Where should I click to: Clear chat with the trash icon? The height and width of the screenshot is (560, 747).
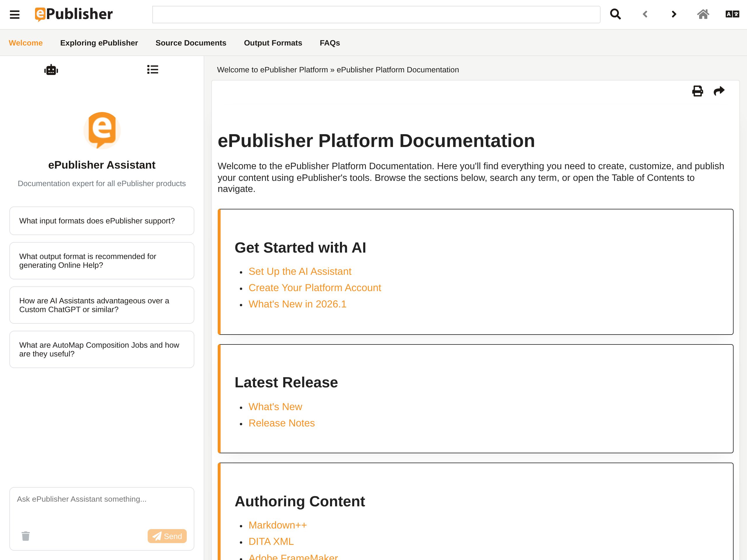tap(26, 536)
